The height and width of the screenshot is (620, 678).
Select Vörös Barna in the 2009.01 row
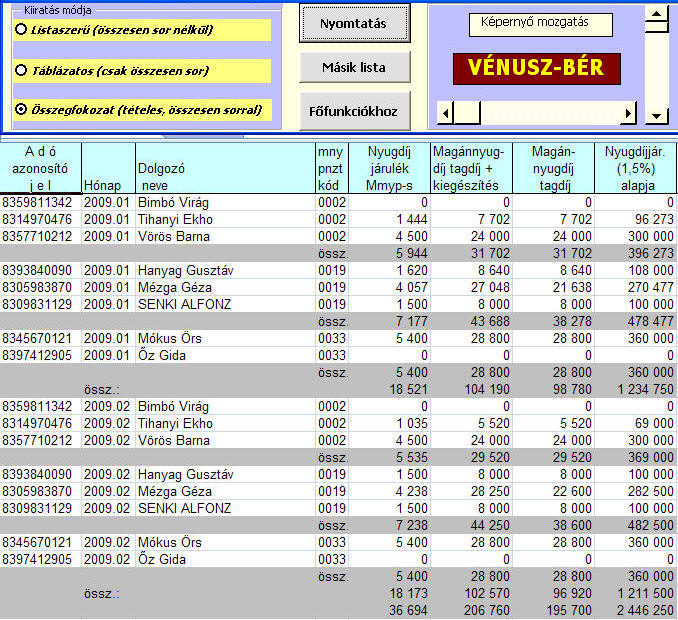pos(173,236)
